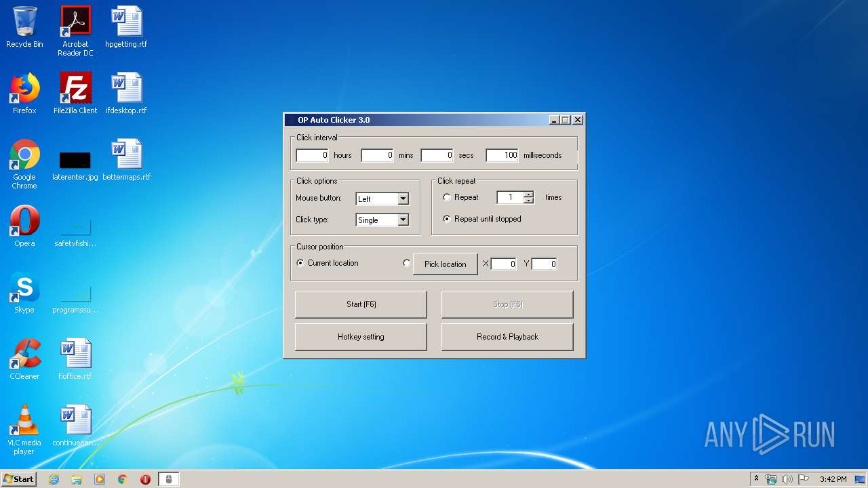This screenshot has height=488, width=868.
Task: Focus the secs interval field
Action: click(x=437, y=155)
